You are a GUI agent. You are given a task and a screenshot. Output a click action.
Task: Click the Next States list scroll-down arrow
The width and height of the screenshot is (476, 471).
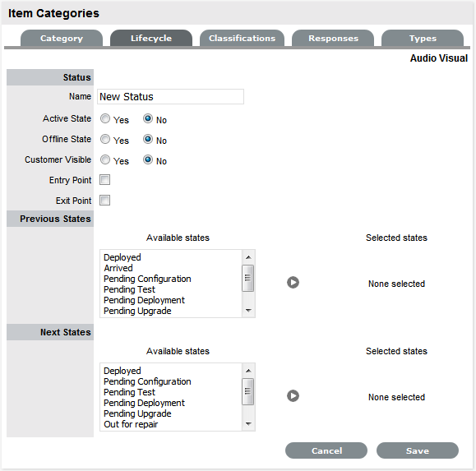248,424
